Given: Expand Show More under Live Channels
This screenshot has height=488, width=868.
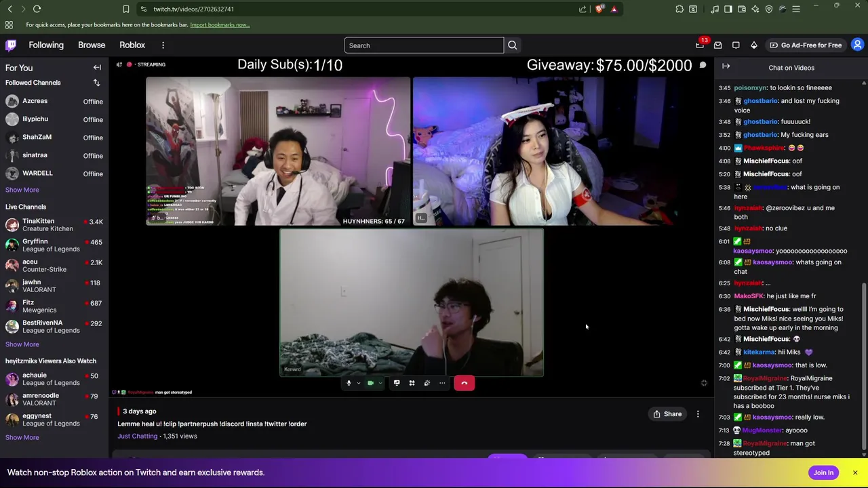Looking at the screenshot, I should 22,344.
